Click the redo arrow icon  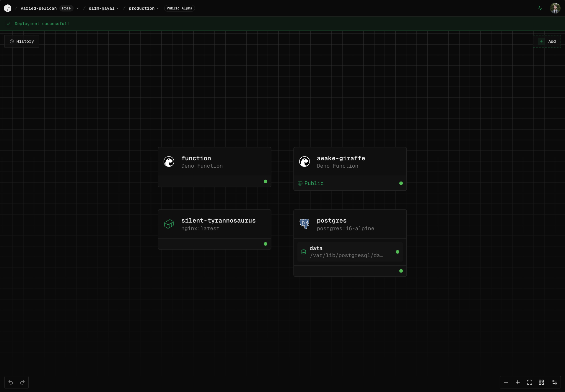tap(22, 382)
